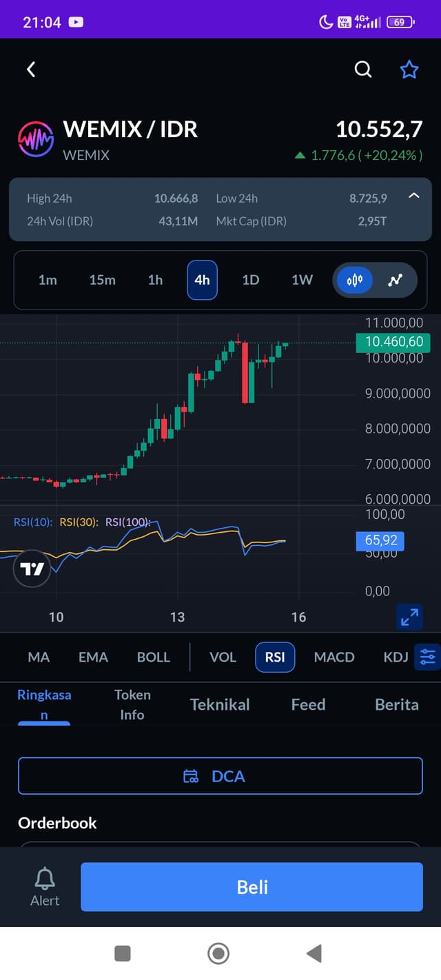The height and width of the screenshot is (980, 441).
Task: Open the Ringkasan tab
Action: coord(44,704)
